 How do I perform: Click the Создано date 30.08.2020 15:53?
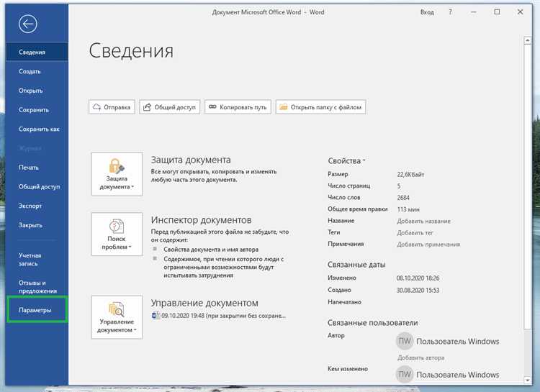pos(418,290)
